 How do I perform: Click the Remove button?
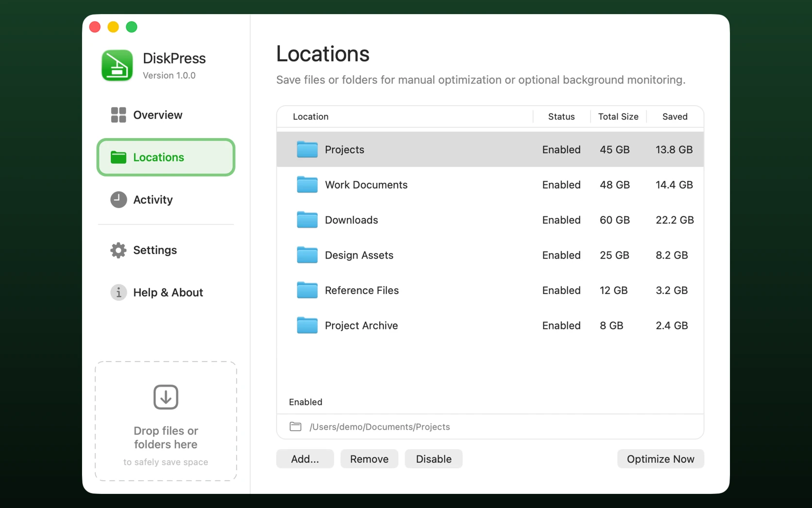(x=369, y=459)
